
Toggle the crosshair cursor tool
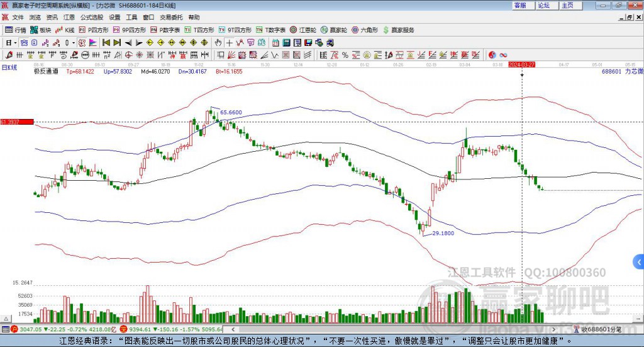tap(229, 43)
